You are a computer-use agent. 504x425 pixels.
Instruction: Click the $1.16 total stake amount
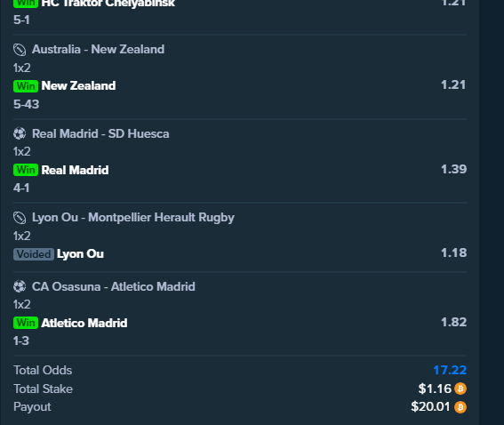(435, 389)
